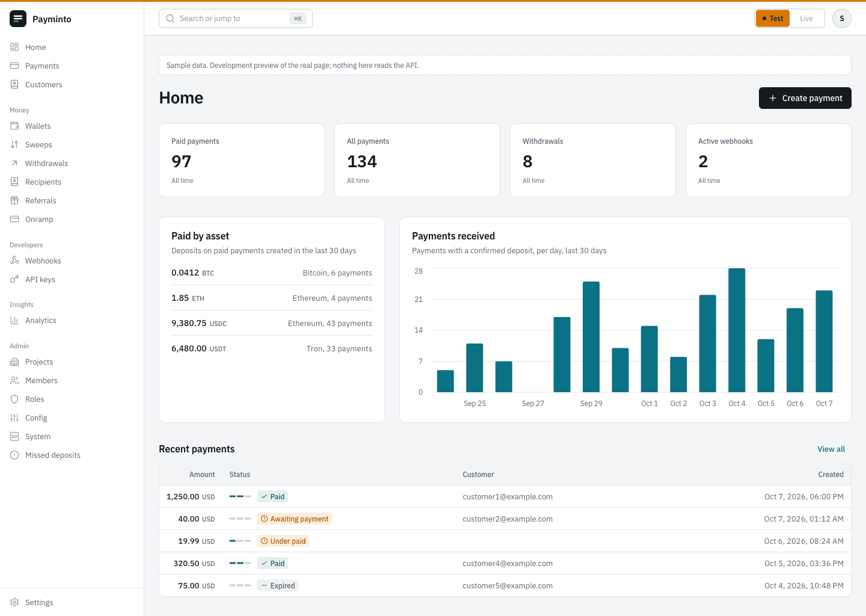
Task: Select the 9,380.75 USDC asset row
Action: click(272, 323)
